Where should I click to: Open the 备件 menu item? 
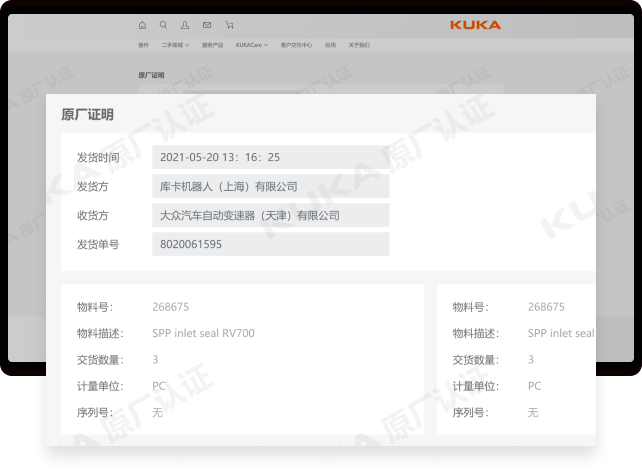coord(143,45)
